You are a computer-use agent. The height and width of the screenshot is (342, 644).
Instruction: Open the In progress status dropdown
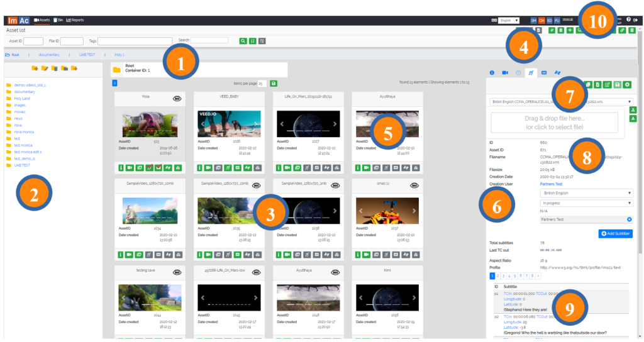click(x=586, y=203)
